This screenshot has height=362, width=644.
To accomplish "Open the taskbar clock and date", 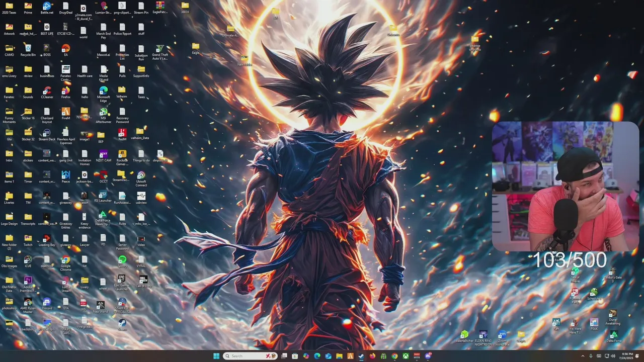I will click(x=627, y=356).
